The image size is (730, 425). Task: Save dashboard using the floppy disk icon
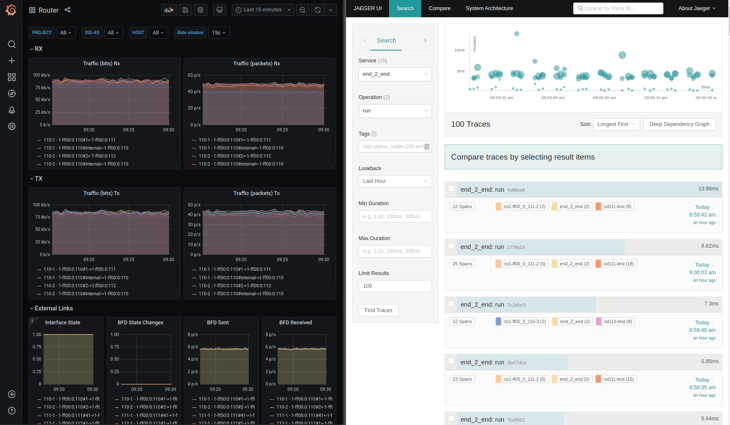point(185,10)
